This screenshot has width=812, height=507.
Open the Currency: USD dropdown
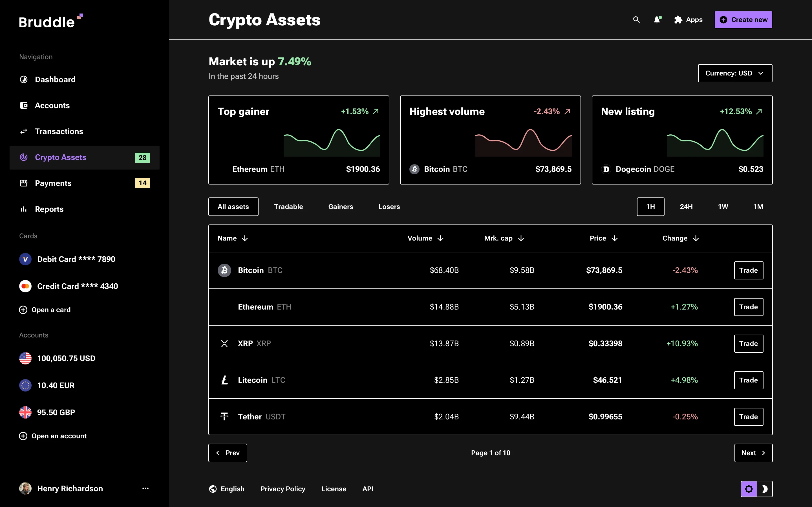735,73
